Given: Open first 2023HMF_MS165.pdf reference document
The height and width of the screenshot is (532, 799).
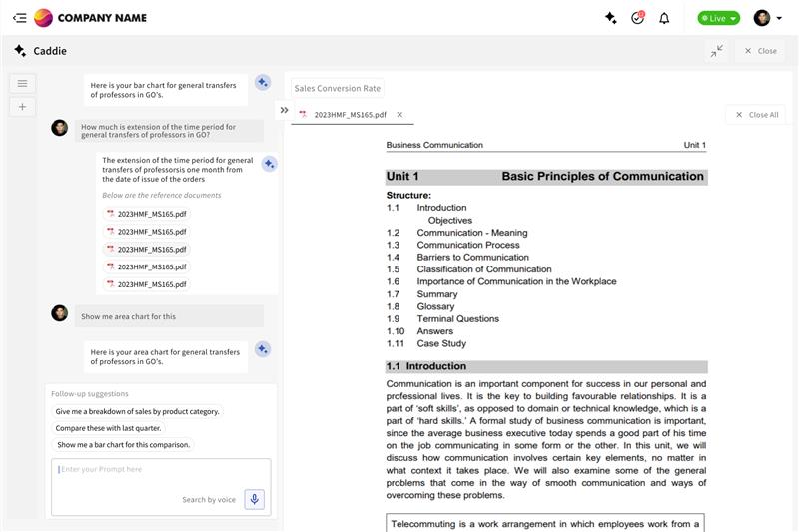Looking at the screenshot, I should pos(147,214).
